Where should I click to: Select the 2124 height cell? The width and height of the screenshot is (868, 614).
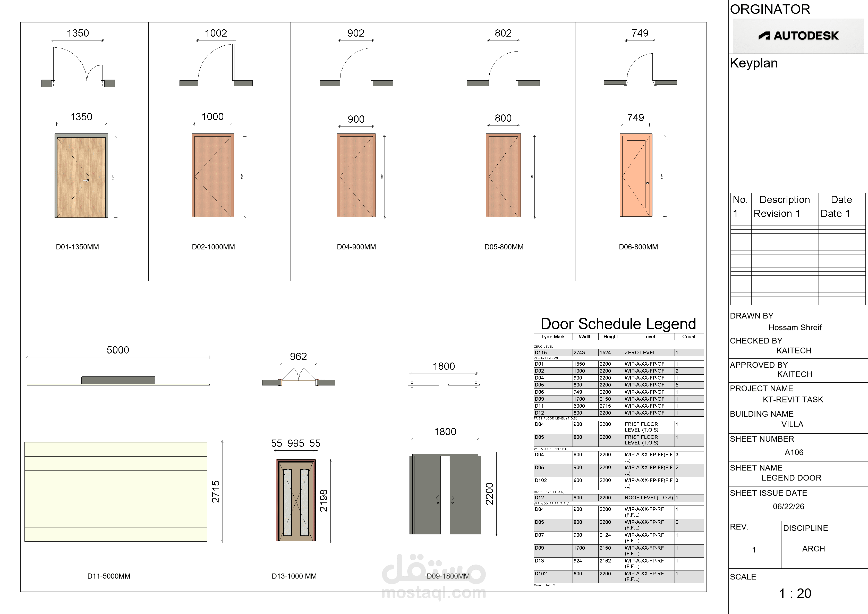click(611, 538)
